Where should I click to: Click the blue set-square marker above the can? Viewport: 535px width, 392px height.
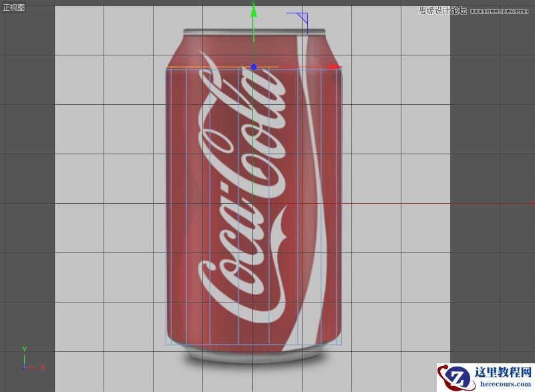(302, 17)
